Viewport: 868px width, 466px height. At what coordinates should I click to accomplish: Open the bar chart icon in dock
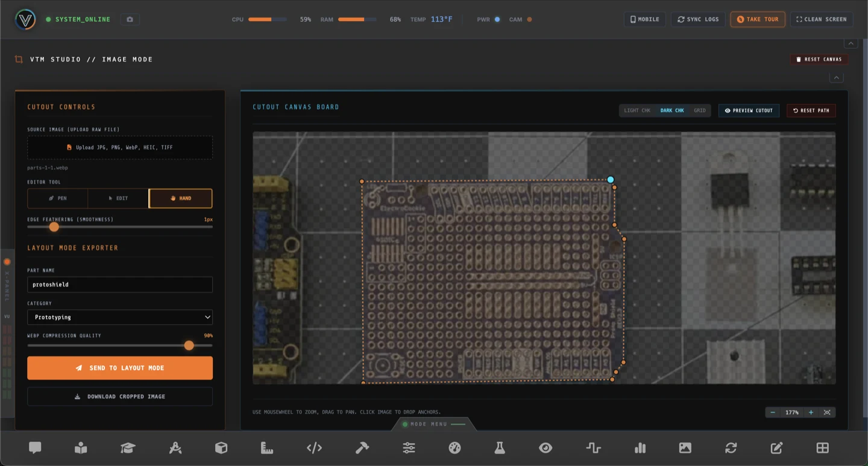tap(640, 448)
